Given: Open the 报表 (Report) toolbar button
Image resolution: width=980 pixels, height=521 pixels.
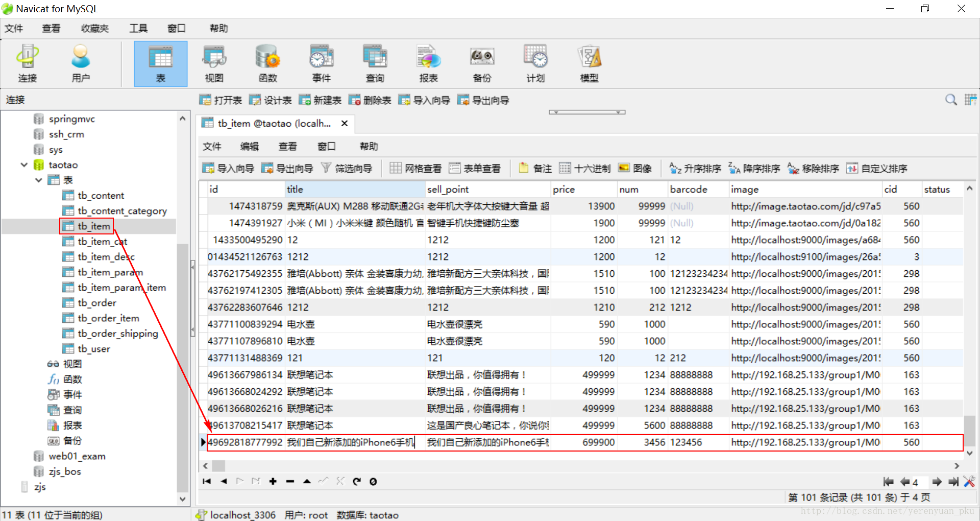Looking at the screenshot, I should [x=428, y=64].
